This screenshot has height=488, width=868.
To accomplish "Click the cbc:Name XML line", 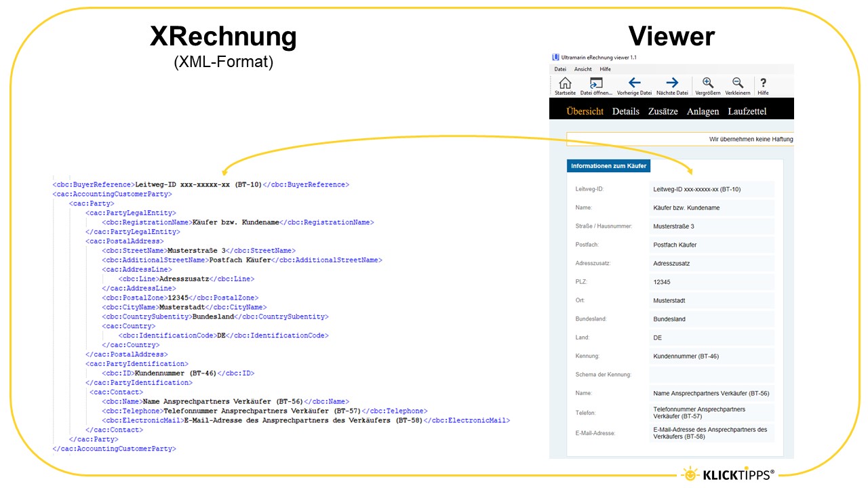I will tap(226, 401).
